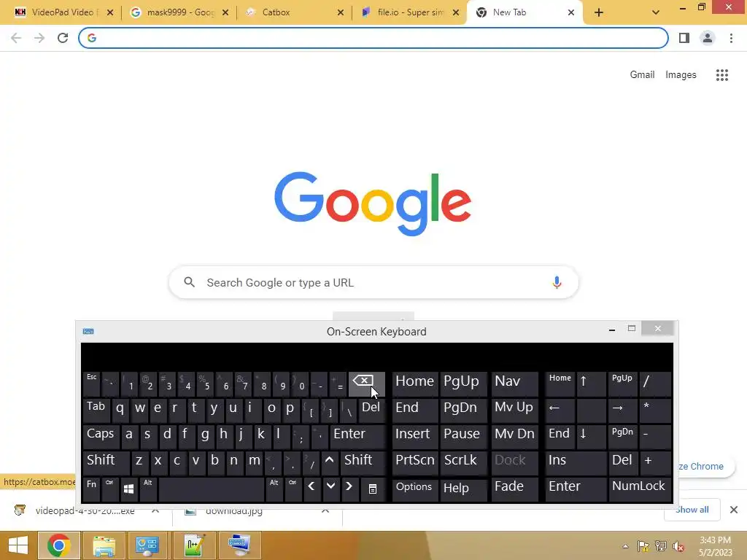The width and height of the screenshot is (747, 560).
Task: Go forward to the next page
Action: (39, 38)
